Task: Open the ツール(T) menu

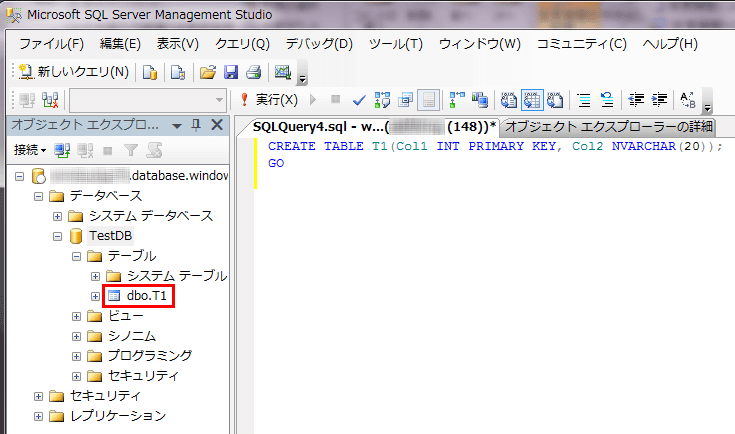Action: tap(396, 44)
